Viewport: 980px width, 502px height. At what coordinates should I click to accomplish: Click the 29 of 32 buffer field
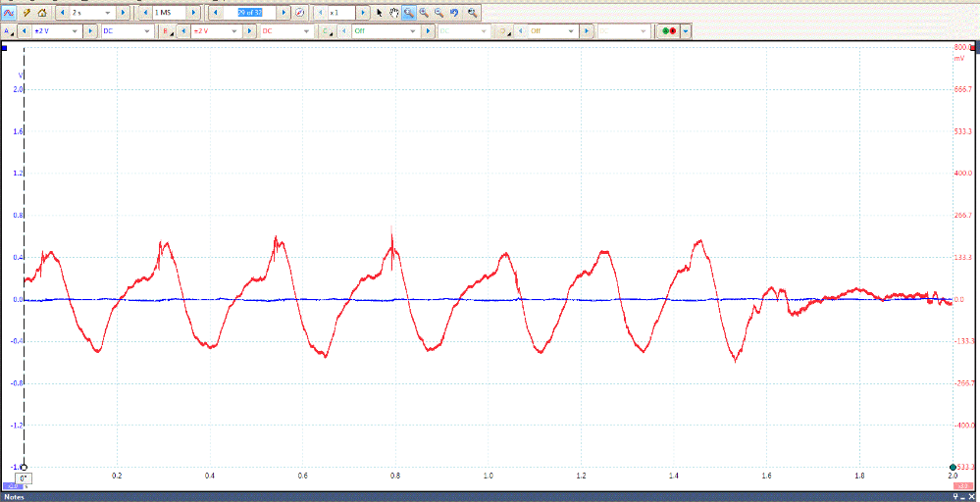tap(250, 13)
